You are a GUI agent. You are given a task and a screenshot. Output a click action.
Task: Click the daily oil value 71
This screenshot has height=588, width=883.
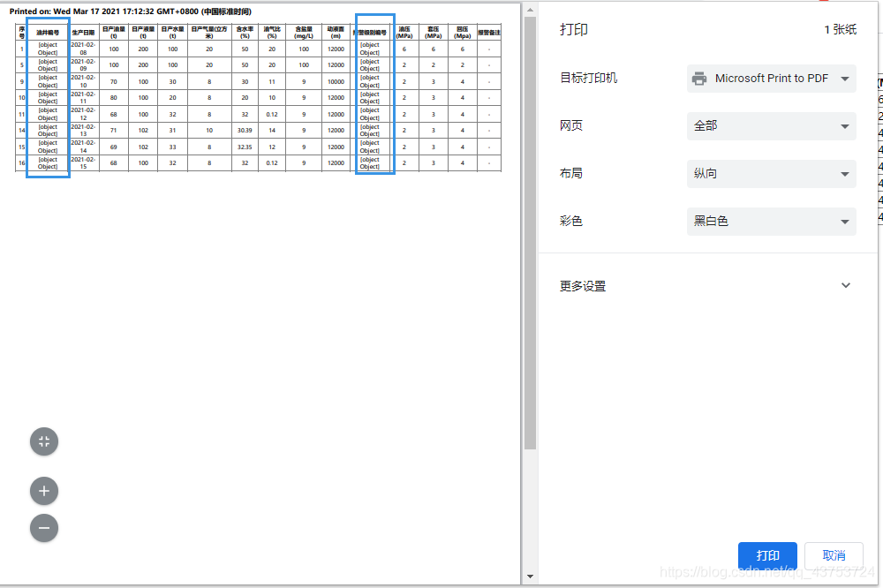(114, 131)
